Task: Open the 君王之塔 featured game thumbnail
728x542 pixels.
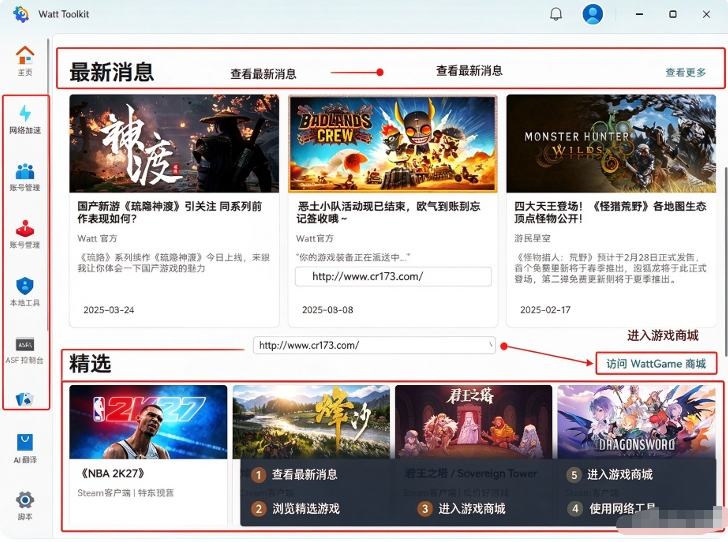Action: (x=474, y=422)
